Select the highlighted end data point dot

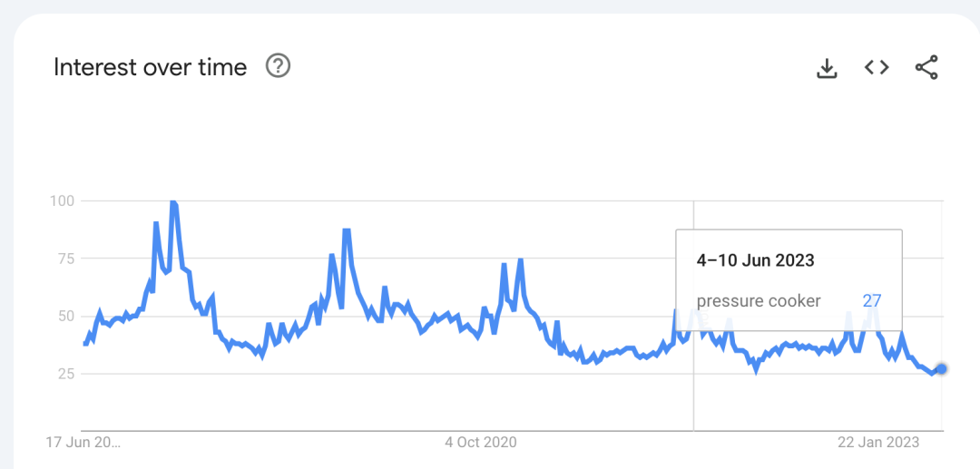[941, 369]
